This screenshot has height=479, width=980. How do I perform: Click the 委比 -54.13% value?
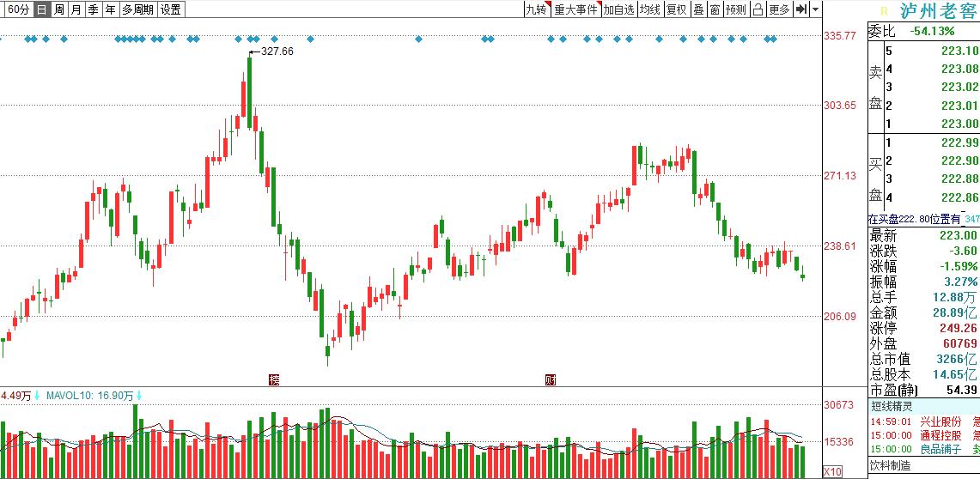(x=932, y=31)
